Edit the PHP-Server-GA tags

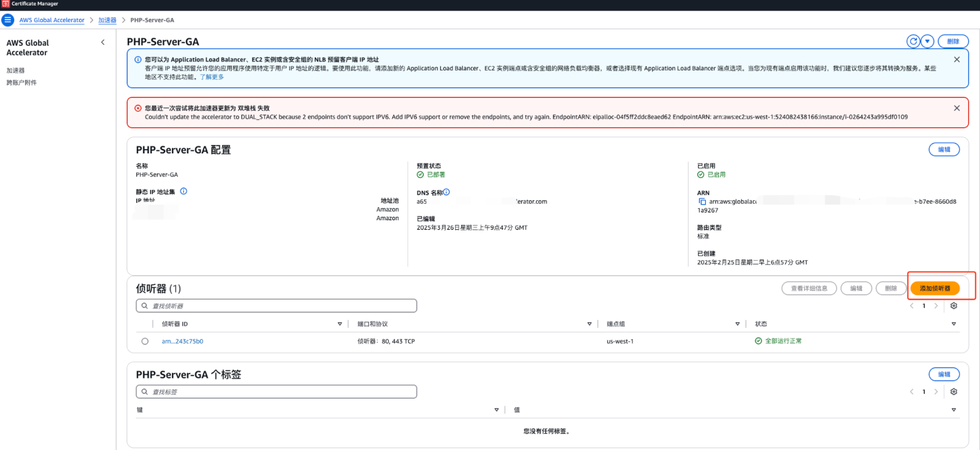coord(944,374)
